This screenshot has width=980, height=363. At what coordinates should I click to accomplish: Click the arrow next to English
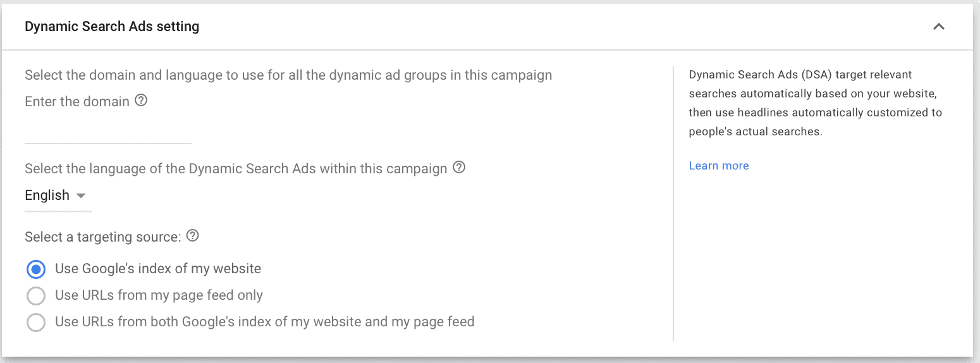pyautogui.click(x=80, y=196)
